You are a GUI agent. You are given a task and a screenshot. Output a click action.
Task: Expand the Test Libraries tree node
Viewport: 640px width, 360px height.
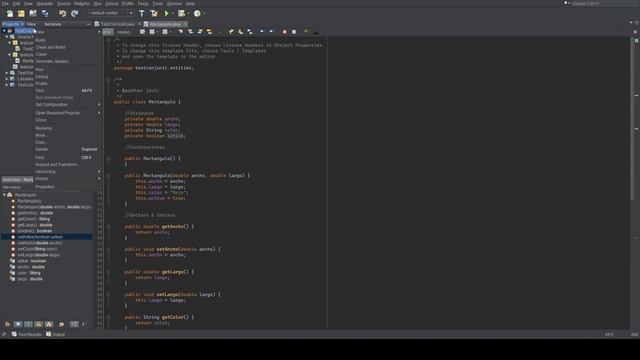(x=7, y=85)
